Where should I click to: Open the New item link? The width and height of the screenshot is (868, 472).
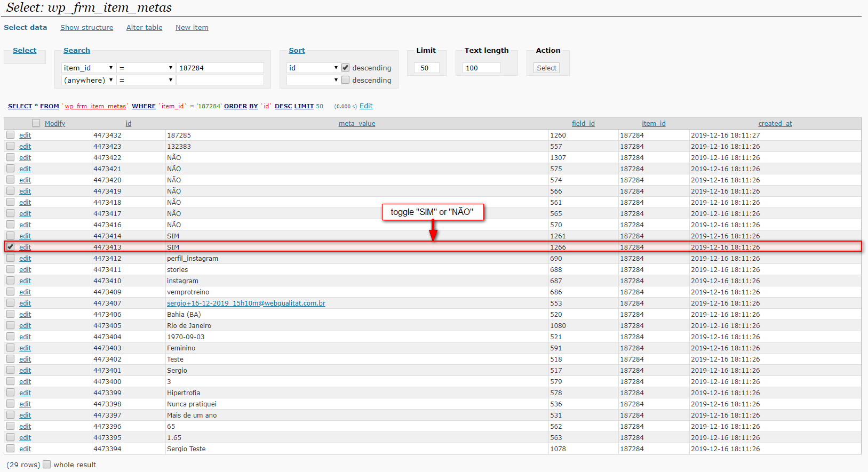192,28
